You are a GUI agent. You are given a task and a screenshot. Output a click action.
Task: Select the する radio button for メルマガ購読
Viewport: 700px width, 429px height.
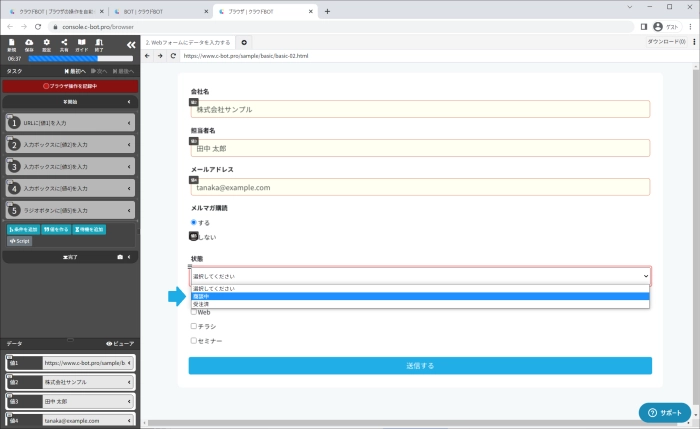coord(194,222)
